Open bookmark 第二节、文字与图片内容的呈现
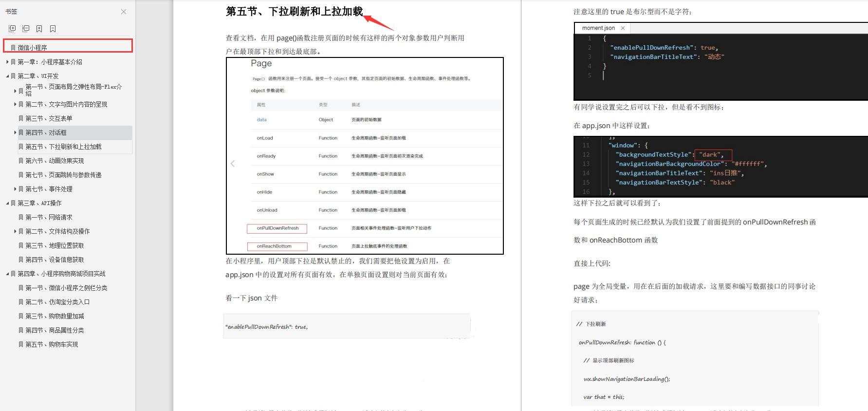The height and width of the screenshot is (411, 868). tap(66, 104)
